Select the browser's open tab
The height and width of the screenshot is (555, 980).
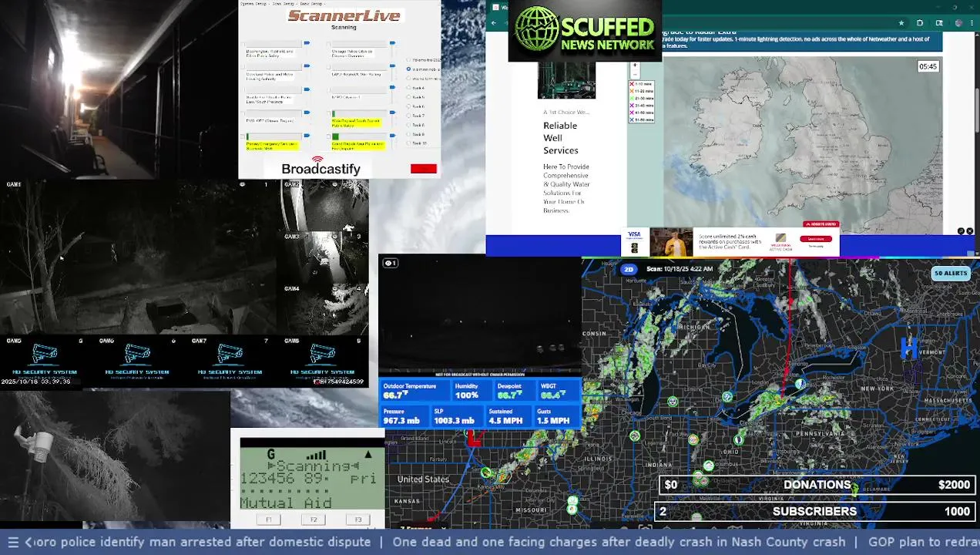502,7
